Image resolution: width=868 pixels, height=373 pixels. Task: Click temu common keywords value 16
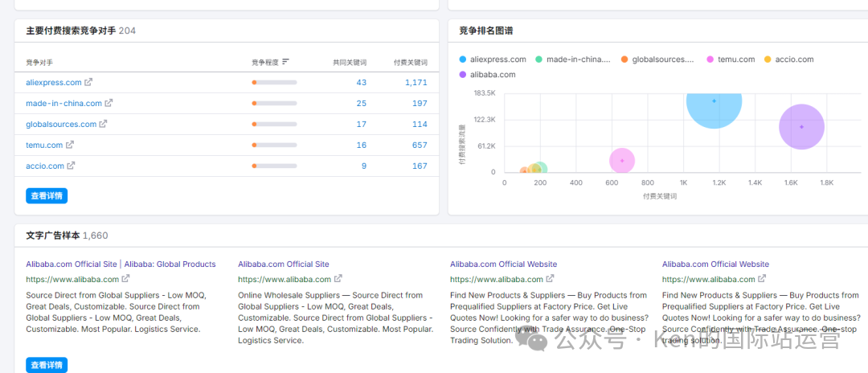tap(362, 145)
